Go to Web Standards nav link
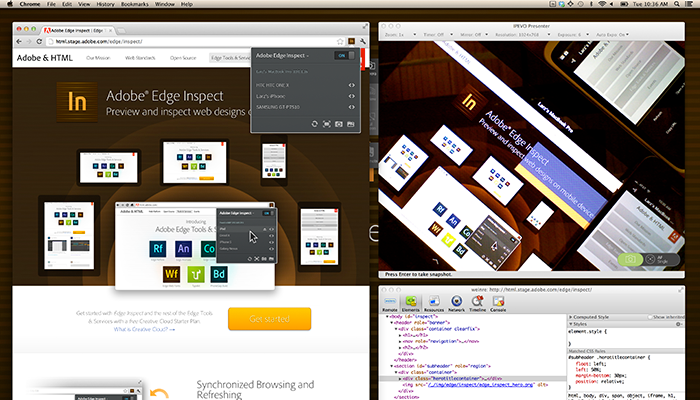Image resolution: width=700 pixels, height=400 pixels. (x=140, y=58)
